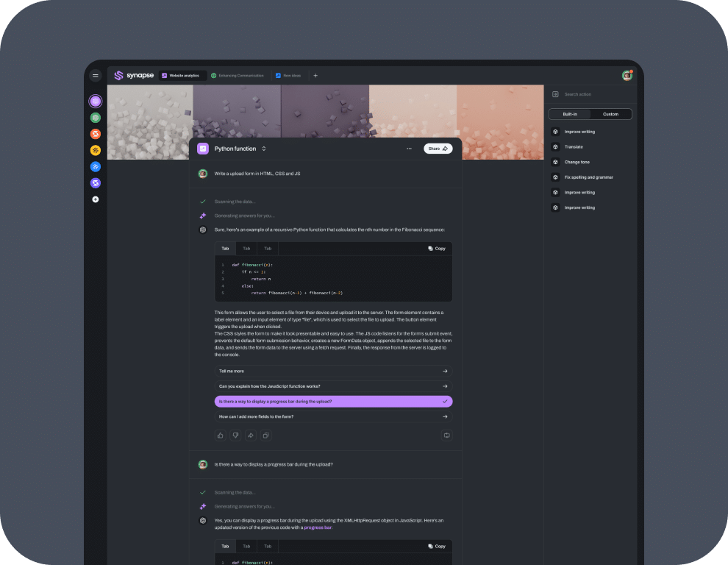Screen dimensions: 728x565
Task: Switch to the Custom actions segment
Action: coord(610,114)
